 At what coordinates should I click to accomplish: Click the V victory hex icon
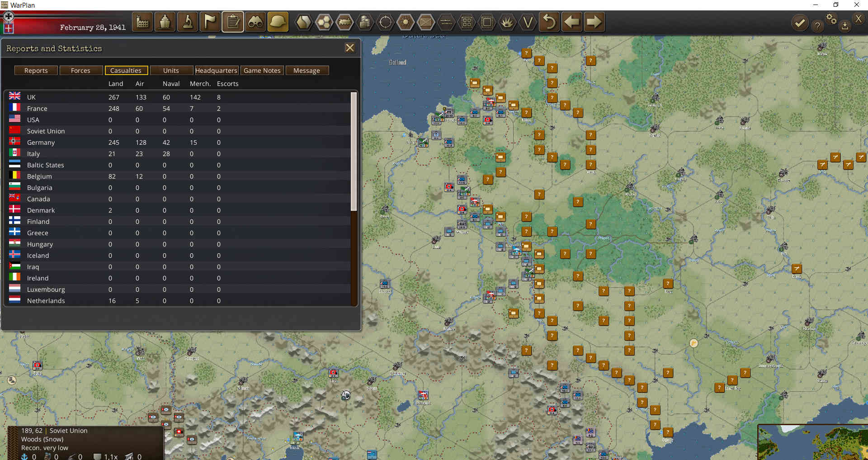[528, 22]
